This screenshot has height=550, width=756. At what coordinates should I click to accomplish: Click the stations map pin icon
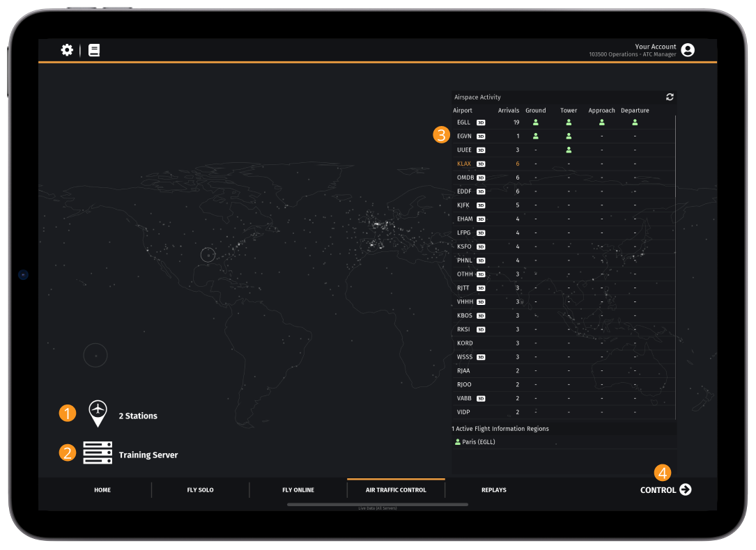tap(98, 414)
